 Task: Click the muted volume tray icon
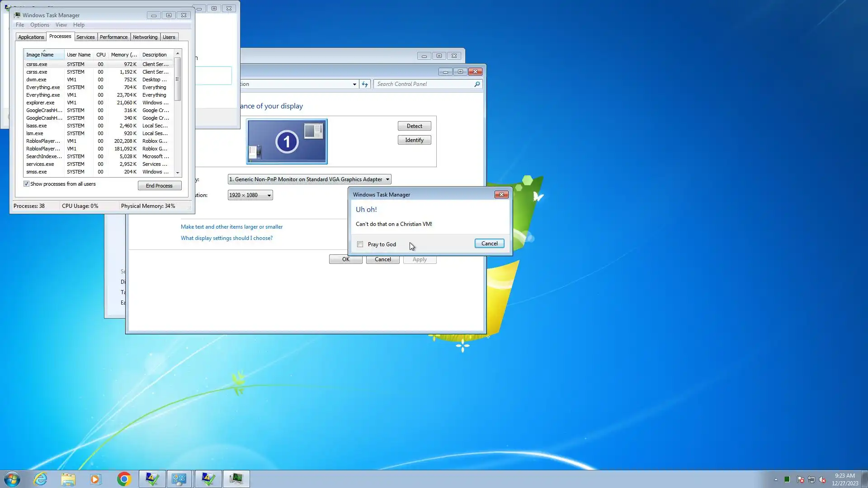click(822, 479)
